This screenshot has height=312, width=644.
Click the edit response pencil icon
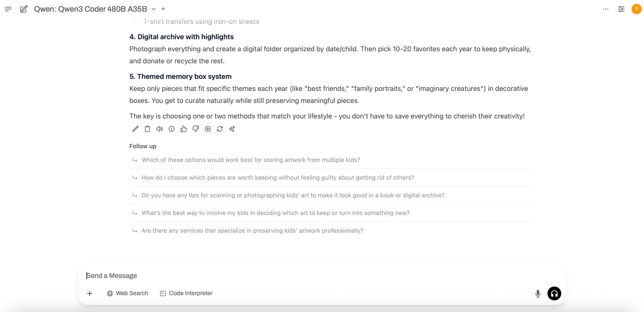tap(135, 129)
